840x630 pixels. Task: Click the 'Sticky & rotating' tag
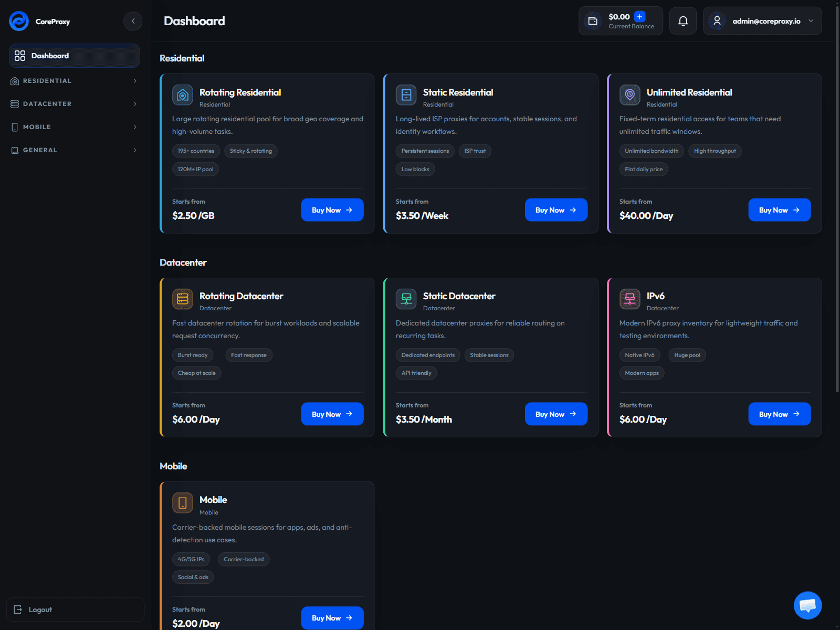coord(251,151)
